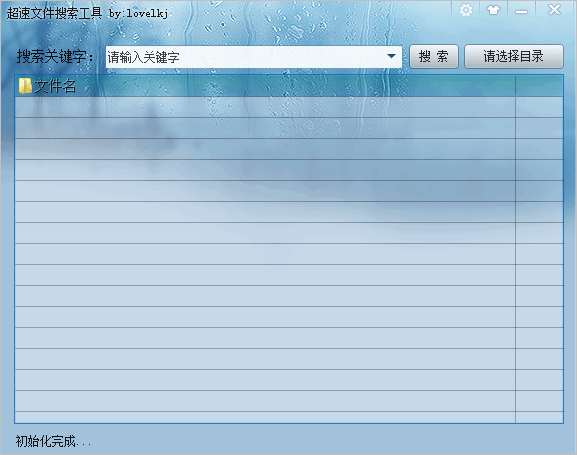Viewport: 577px width, 455px height.
Task: Open the skin changer shirt icon
Action: (493, 10)
